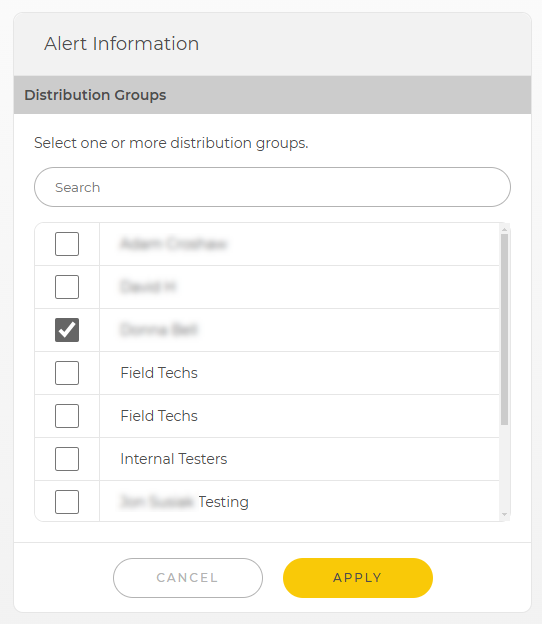Click the list scrollbar up arrow
542x624 pixels.
click(x=504, y=230)
